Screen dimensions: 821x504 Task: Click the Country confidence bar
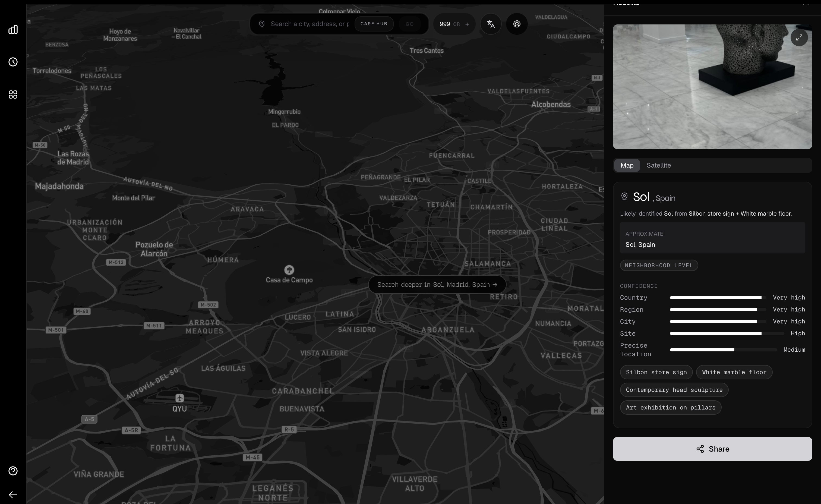(718, 298)
